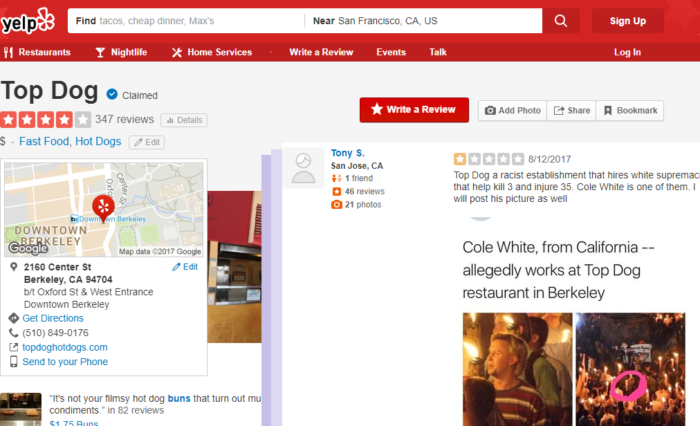
Task: Click the Top Dog star rating
Action: coord(46,119)
